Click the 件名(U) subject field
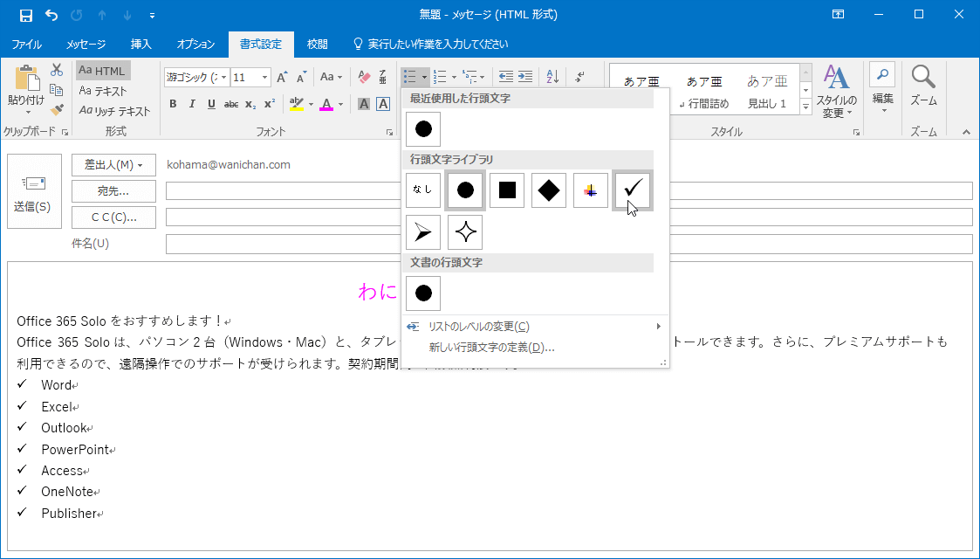The height and width of the screenshot is (559, 980). coord(569,244)
